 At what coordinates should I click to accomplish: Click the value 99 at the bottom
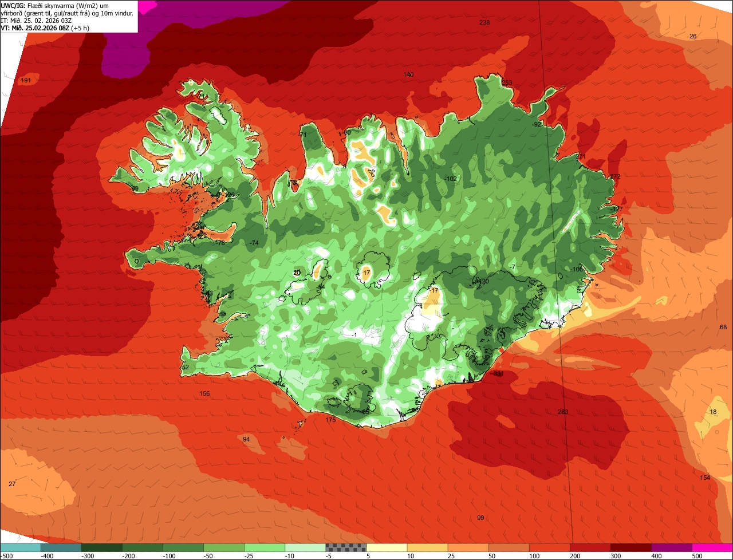(480, 518)
